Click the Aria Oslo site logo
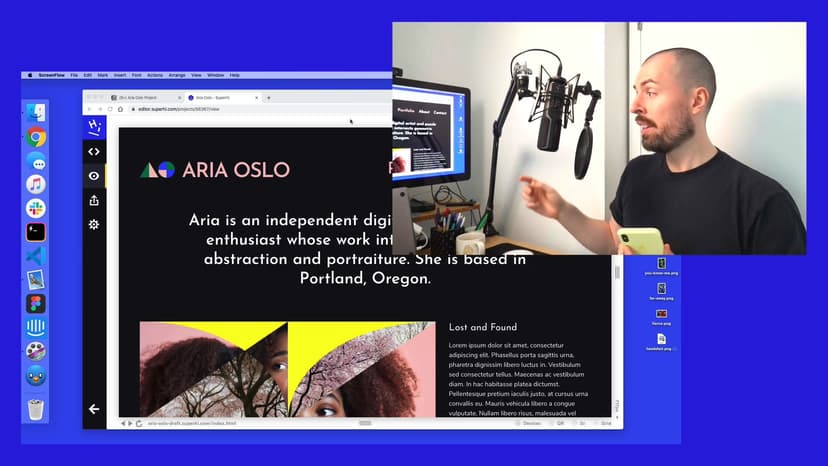828x466 pixels. pyautogui.click(x=215, y=170)
